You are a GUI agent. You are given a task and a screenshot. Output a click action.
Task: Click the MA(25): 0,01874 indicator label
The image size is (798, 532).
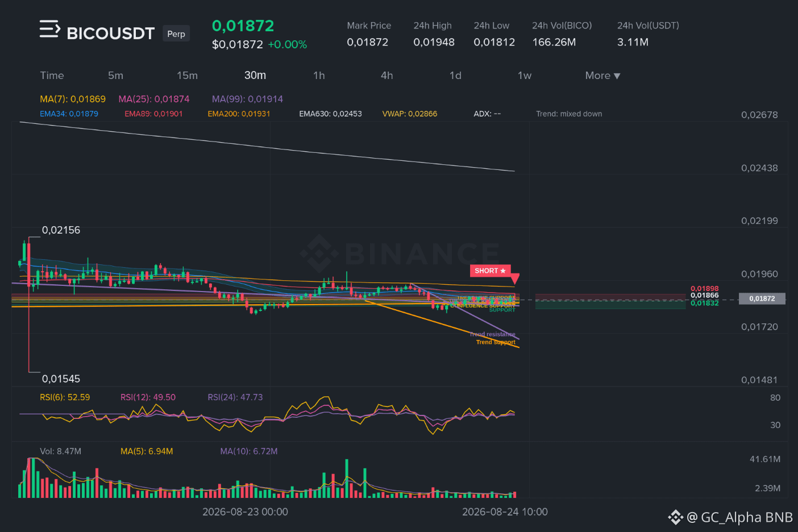pyautogui.click(x=154, y=99)
